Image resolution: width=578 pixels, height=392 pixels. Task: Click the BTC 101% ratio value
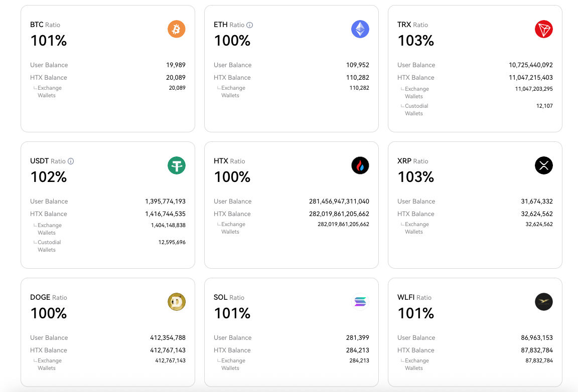coord(49,41)
